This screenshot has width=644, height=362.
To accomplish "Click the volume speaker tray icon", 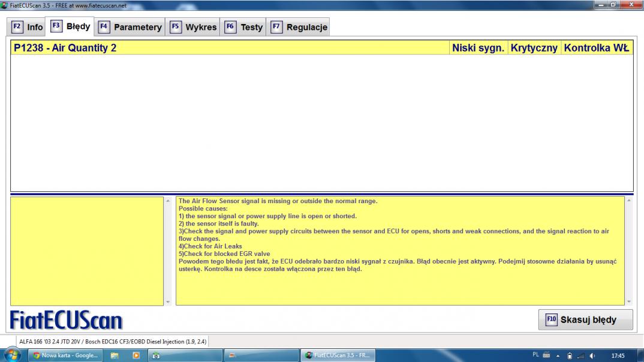I will [x=592, y=356].
